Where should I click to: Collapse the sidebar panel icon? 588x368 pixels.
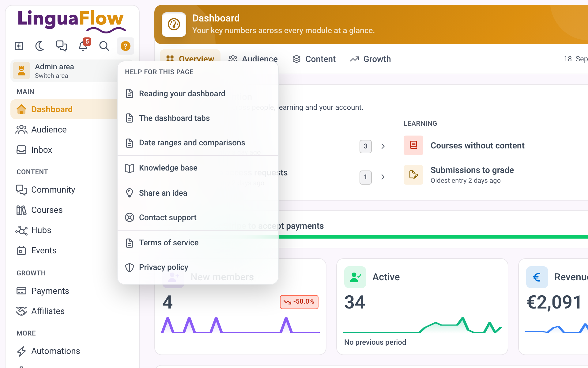click(19, 46)
